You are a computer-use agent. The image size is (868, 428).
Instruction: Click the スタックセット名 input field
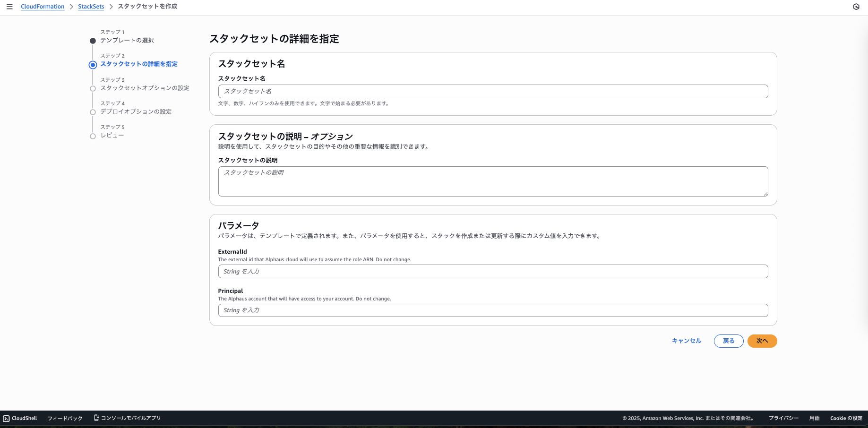coord(492,91)
